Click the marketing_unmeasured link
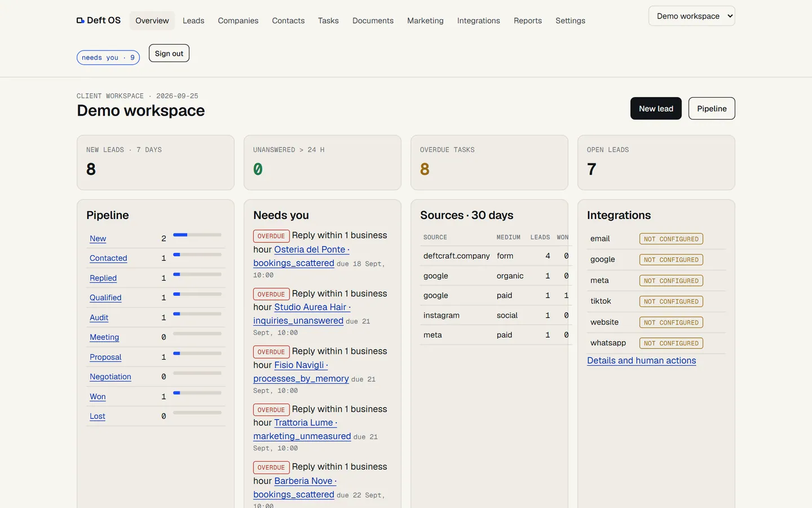 point(302,436)
